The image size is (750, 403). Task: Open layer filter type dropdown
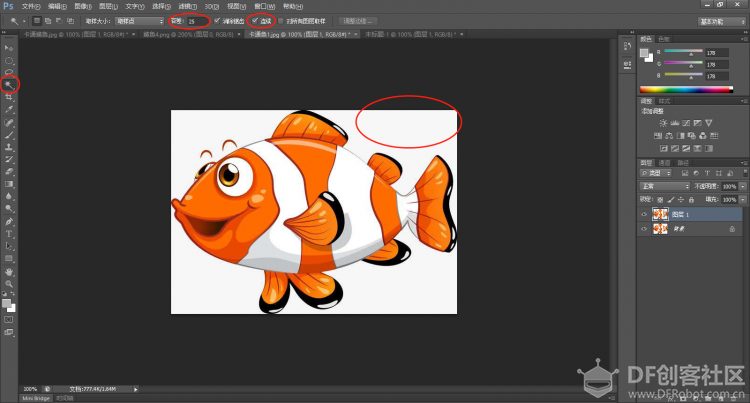tap(656, 173)
